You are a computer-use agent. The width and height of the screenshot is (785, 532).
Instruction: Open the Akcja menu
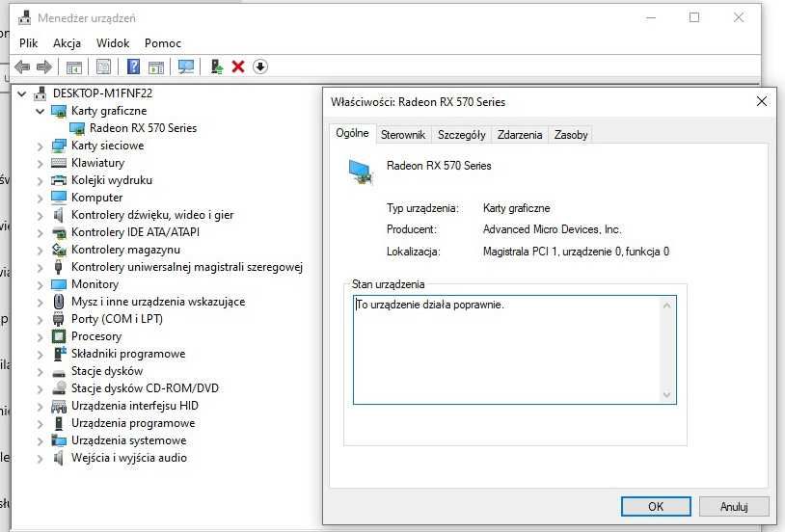coord(68,43)
